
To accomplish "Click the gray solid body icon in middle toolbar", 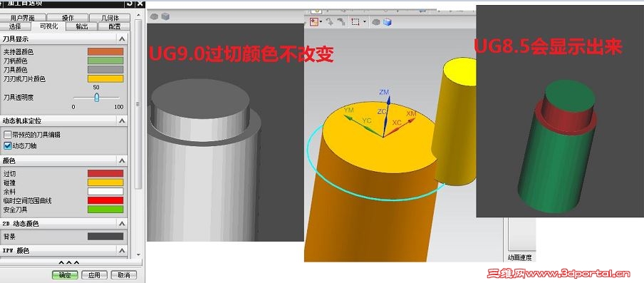I will [x=376, y=22].
